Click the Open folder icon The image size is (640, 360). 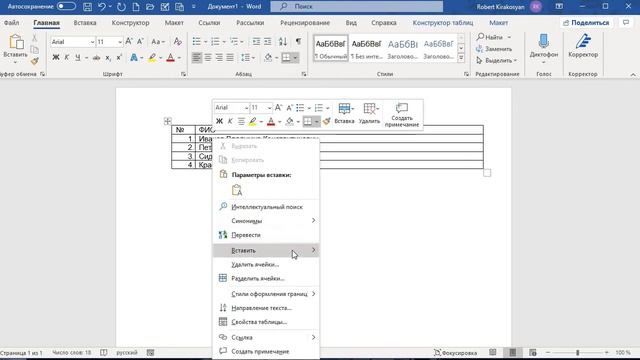150,7
